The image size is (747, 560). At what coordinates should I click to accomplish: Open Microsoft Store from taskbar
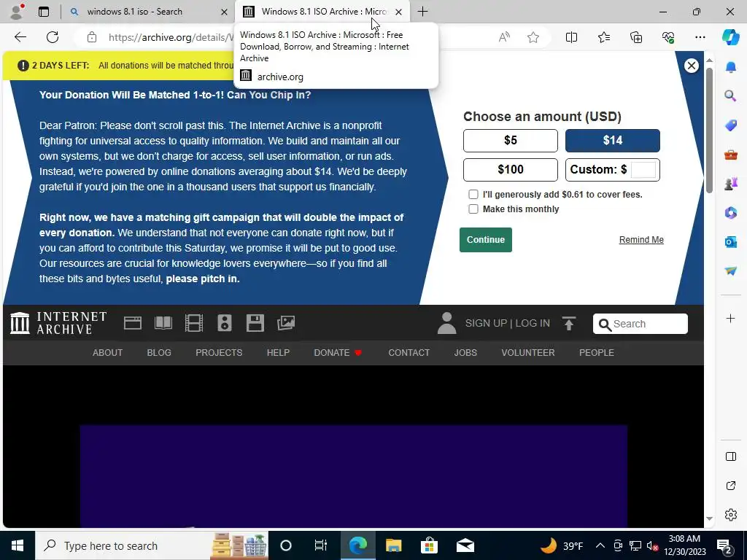point(429,545)
